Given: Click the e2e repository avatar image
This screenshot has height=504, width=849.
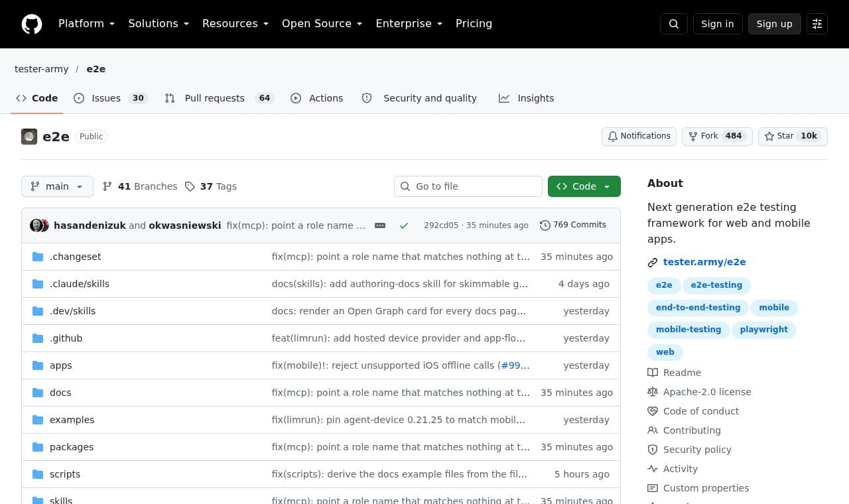Looking at the screenshot, I should [x=29, y=137].
